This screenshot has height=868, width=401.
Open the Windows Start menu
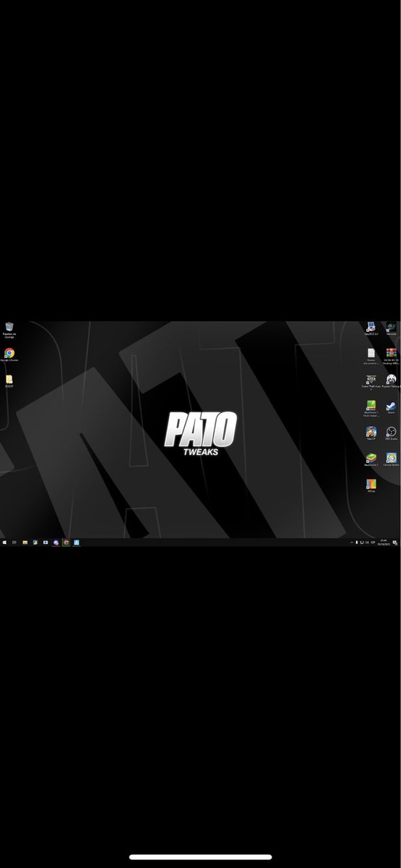tap(4, 542)
